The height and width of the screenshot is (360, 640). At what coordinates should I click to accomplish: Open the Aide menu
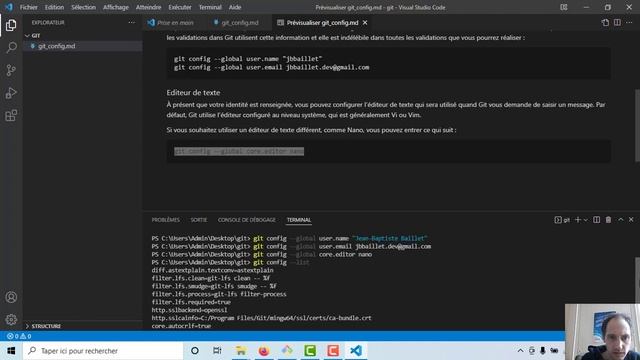point(235,7)
